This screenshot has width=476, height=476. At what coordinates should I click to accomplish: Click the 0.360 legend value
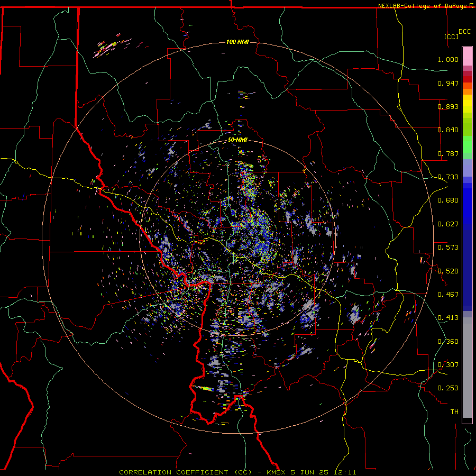[x=448, y=342]
